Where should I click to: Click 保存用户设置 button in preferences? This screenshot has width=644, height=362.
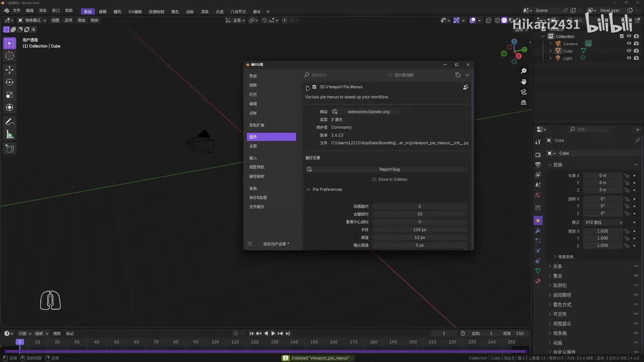(276, 244)
